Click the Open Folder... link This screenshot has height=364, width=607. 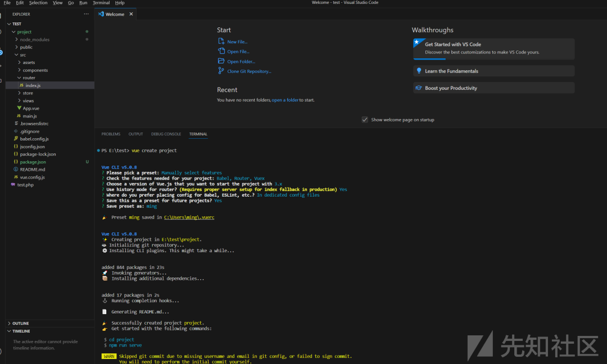(241, 61)
